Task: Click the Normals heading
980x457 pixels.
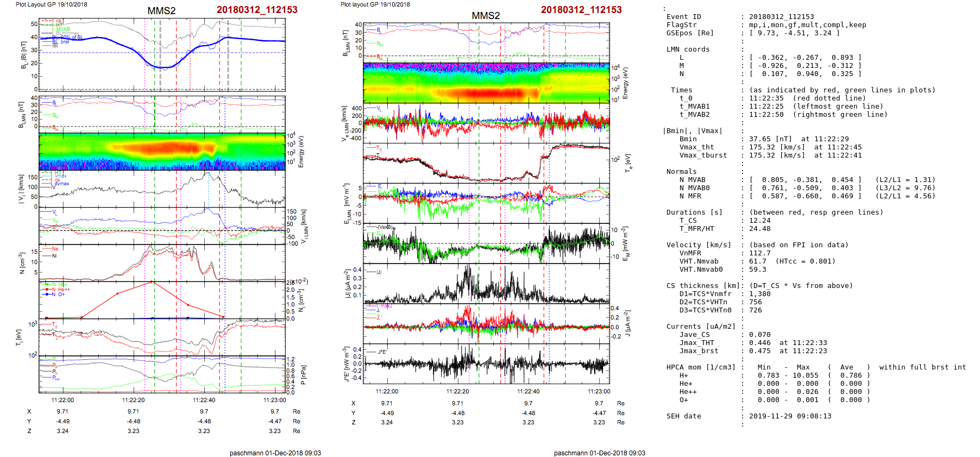Action: click(x=681, y=172)
